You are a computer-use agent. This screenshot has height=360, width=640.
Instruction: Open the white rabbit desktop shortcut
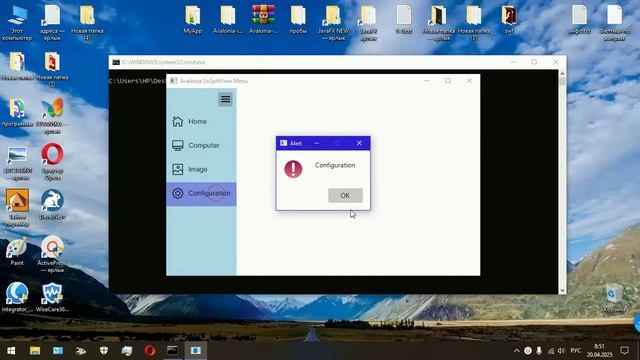pos(52,204)
